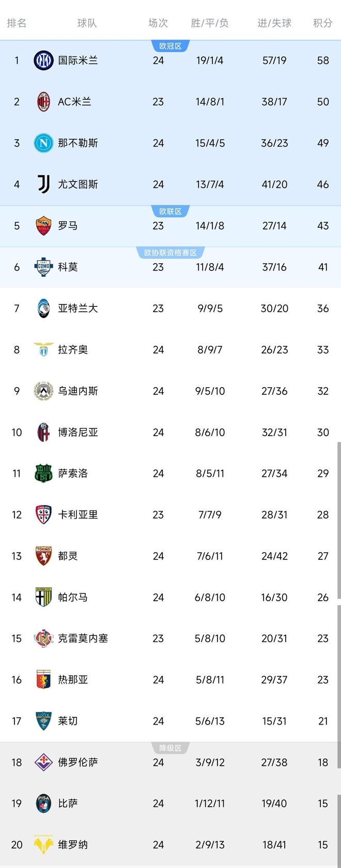Open Napoli via its blue N badge
Viewport: 341px width, 868px height.
pos(43,143)
